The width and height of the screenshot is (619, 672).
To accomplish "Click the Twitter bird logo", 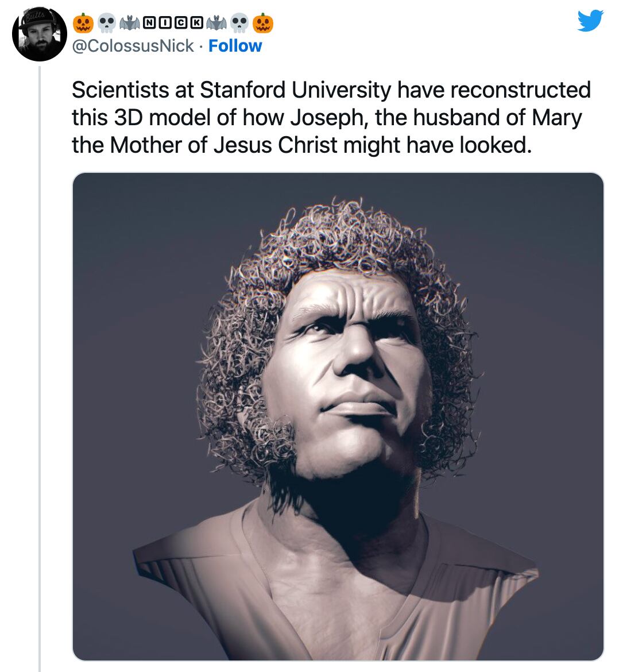I will [x=590, y=20].
